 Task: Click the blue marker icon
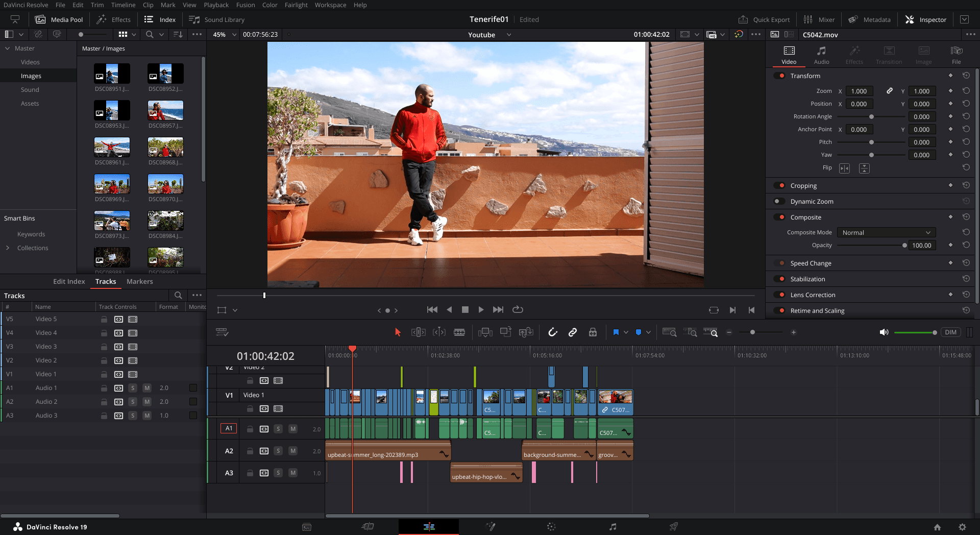[639, 332]
